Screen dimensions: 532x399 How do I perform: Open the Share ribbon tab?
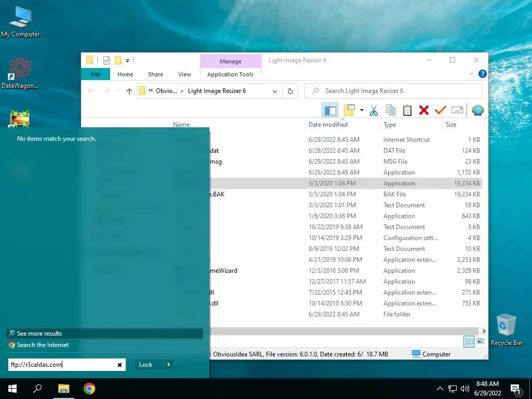click(x=155, y=74)
